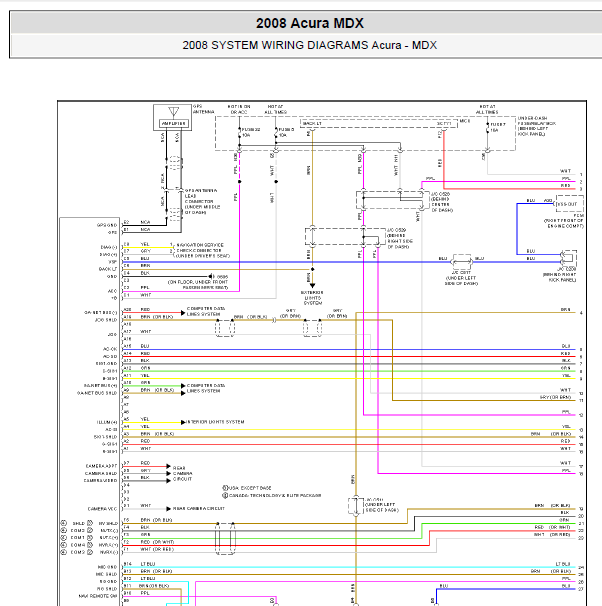Click the "(RIGHT FRONT OF ENGINE COMPT)" location label

point(564,223)
